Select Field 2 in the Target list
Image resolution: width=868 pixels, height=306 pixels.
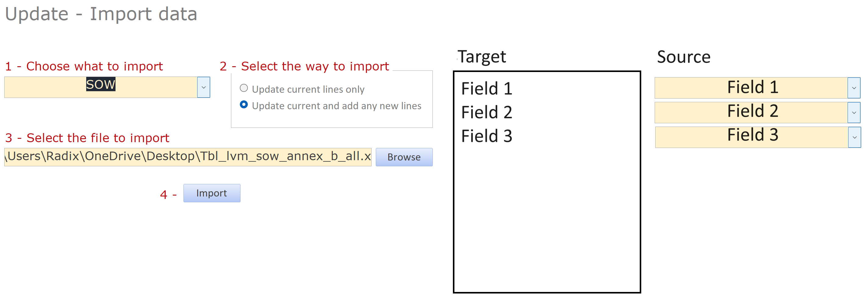click(x=486, y=112)
